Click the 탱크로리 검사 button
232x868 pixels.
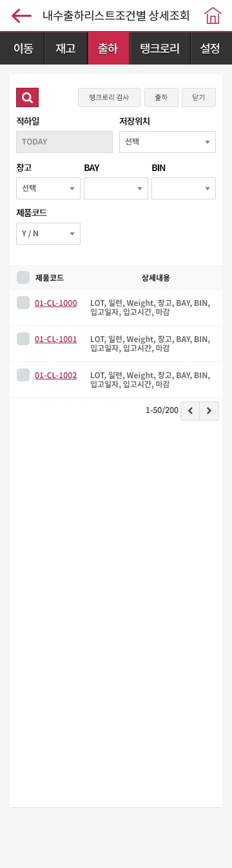coord(109,97)
